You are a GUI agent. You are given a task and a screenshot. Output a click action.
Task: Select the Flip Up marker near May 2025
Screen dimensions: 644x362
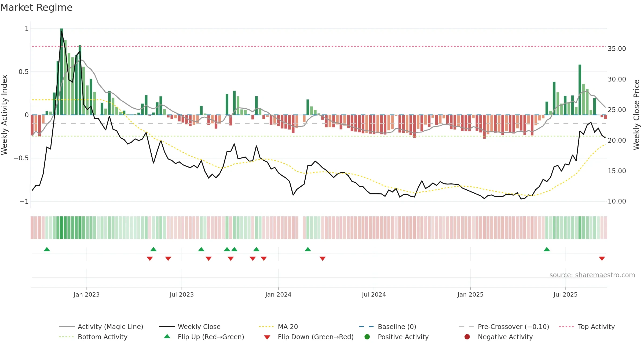coord(547,249)
